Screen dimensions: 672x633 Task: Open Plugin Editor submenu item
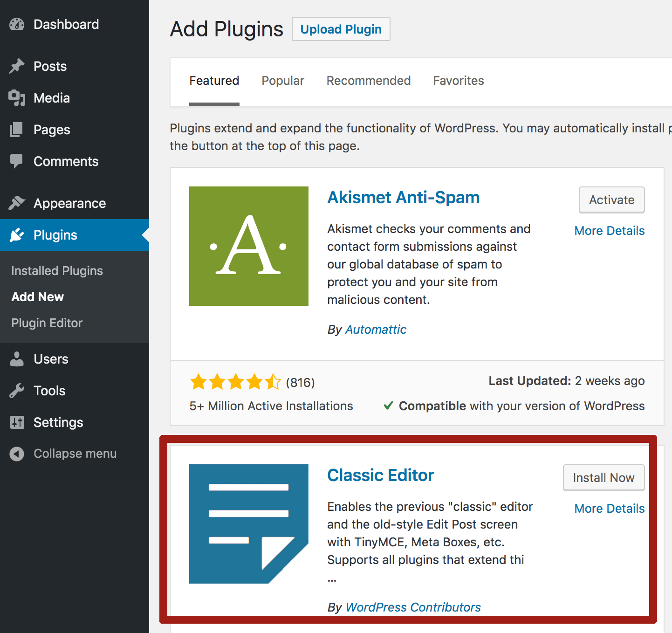pos(47,323)
